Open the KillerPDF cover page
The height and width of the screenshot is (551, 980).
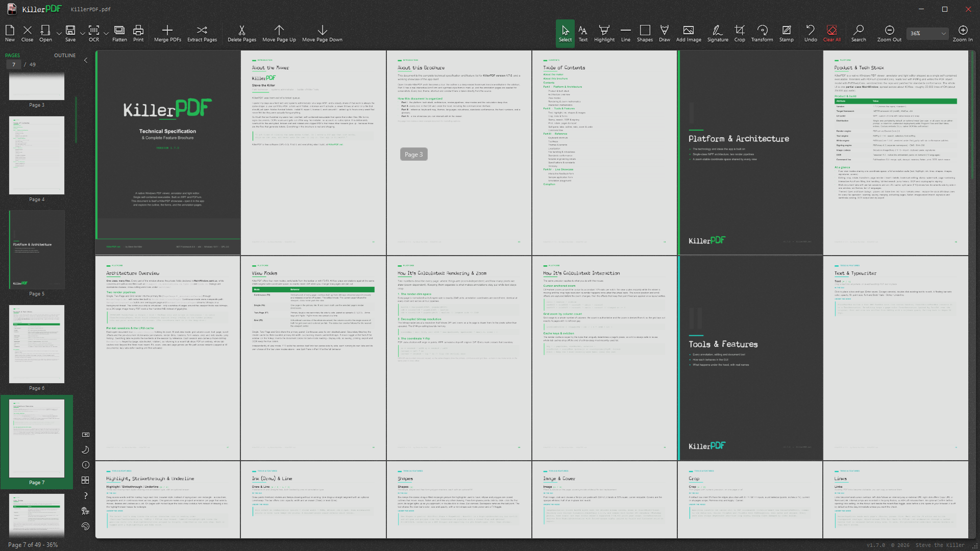click(x=168, y=153)
